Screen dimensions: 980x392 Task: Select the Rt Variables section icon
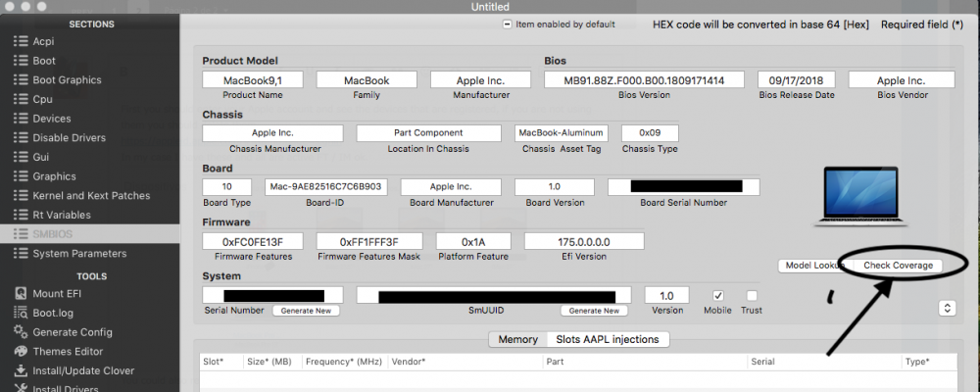pyautogui.click(x=21, y=215)
